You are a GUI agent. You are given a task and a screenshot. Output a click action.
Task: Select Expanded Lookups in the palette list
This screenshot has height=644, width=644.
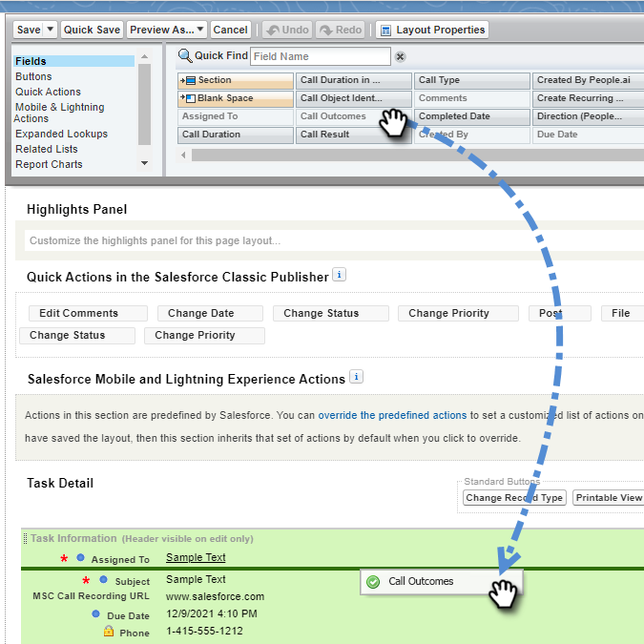61,134
